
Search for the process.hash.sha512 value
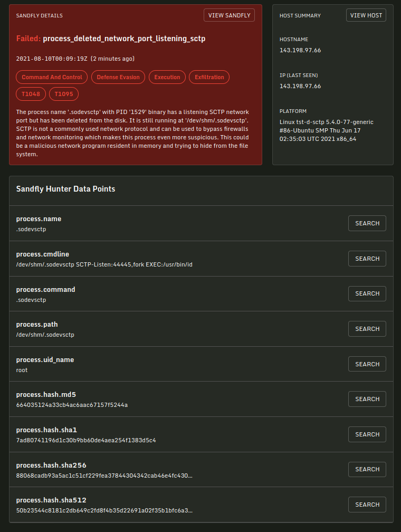pos(367,505)
